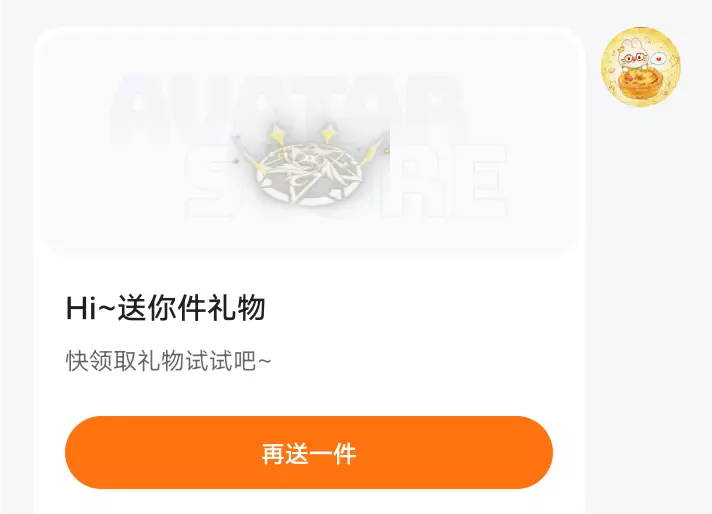Tap the right yellow sparkle above crown

(x=327, y=135)
